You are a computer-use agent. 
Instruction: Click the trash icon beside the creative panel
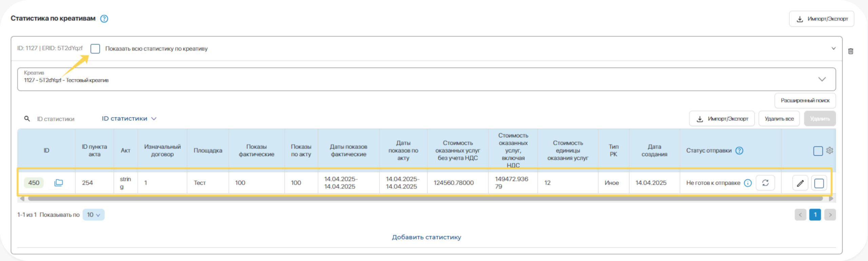coord(850,51)
